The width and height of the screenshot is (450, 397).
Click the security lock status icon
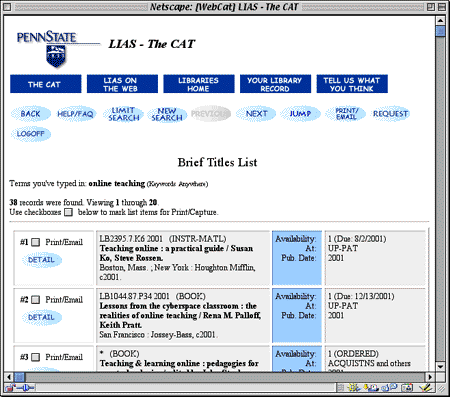[10, 388]
